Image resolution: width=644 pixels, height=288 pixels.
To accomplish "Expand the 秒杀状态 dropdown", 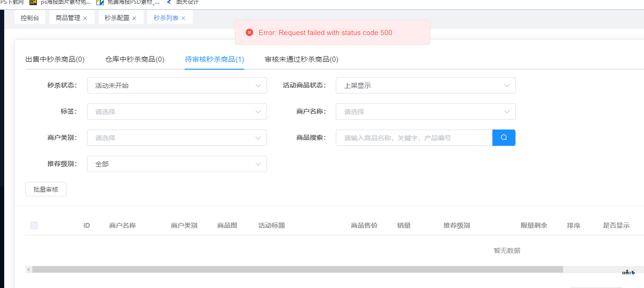I will (x=177, y=86).
